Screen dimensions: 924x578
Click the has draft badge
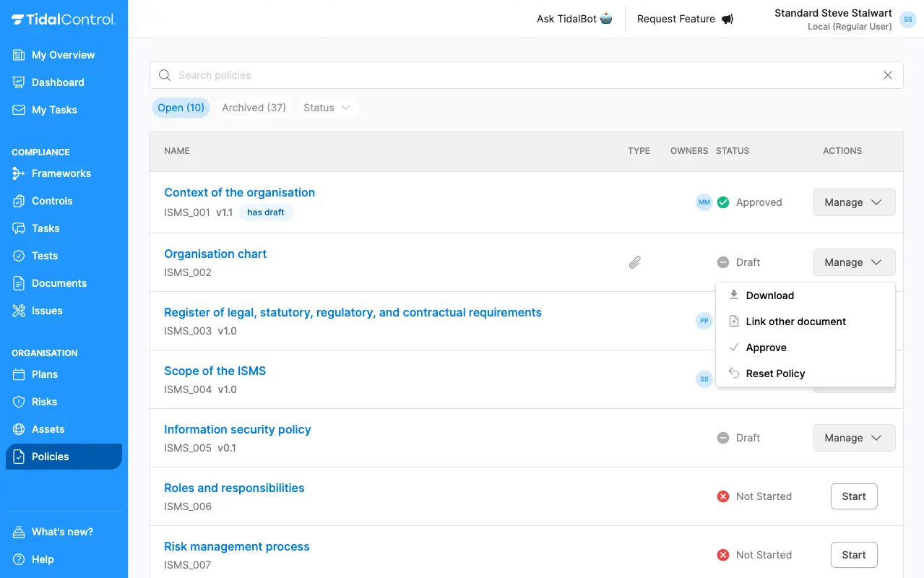[x=266, y=212]
